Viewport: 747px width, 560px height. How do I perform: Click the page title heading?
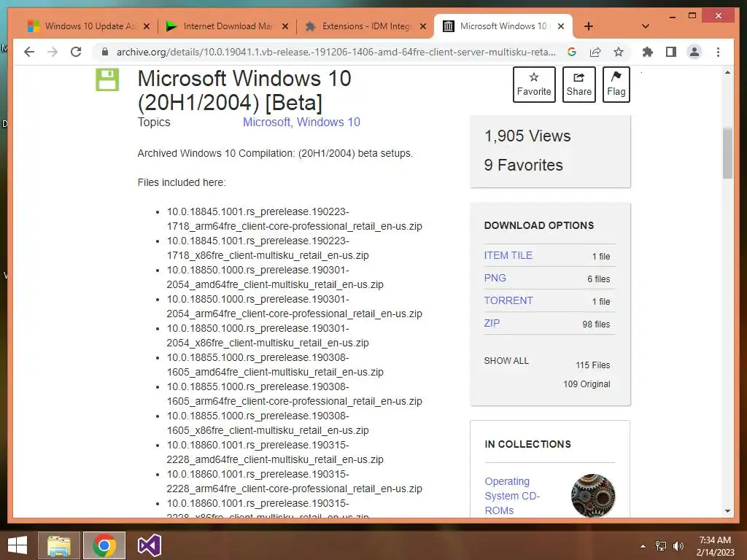244,90
